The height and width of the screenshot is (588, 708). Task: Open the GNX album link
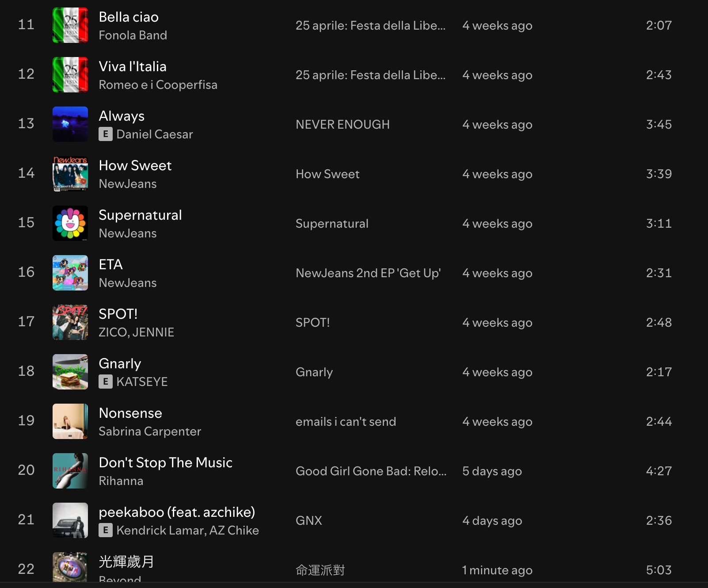click(x=308, y=521)
